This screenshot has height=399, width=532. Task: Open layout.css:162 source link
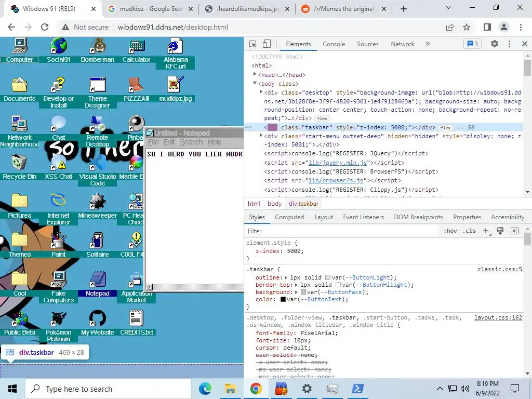tap(498, 317)
